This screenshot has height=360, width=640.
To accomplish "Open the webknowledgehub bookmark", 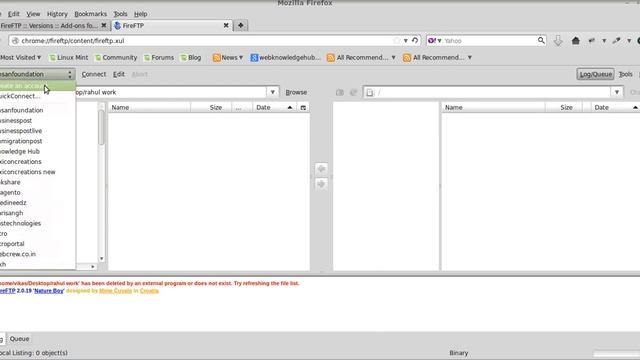I will click(x=285, y=58).
